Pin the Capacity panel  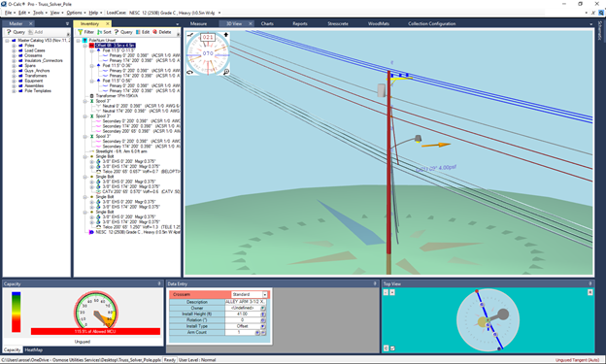click(x=159, y=283)
